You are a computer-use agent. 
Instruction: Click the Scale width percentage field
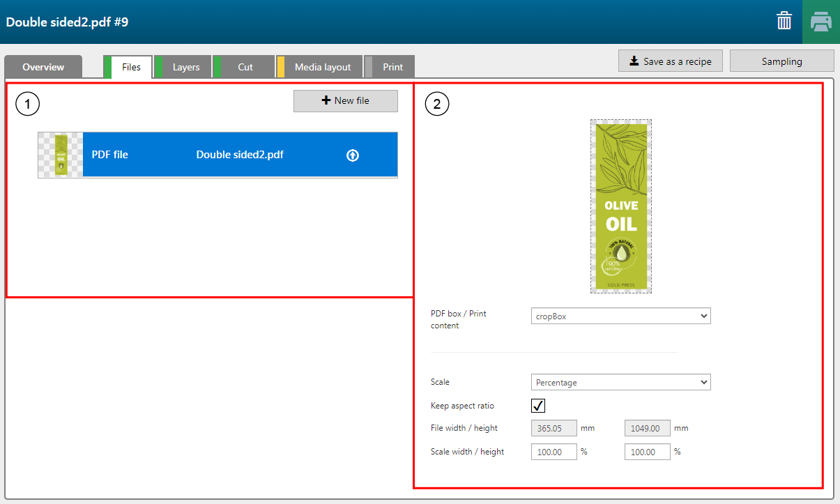(x=554, y=452)
